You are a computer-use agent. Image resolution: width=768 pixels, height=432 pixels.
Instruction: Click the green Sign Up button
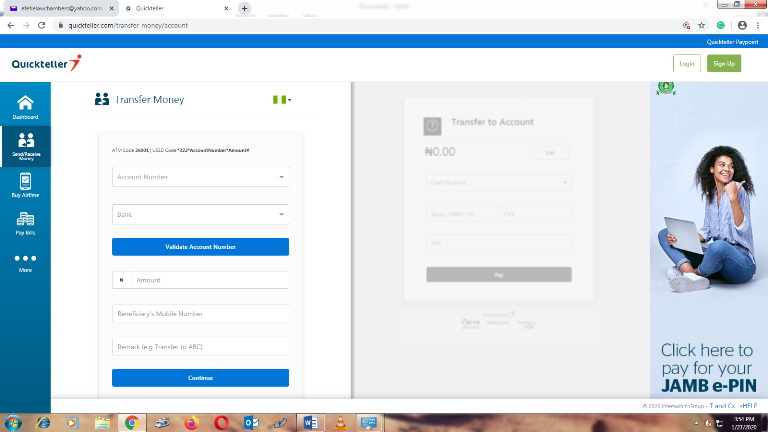(x=724, y=63)
